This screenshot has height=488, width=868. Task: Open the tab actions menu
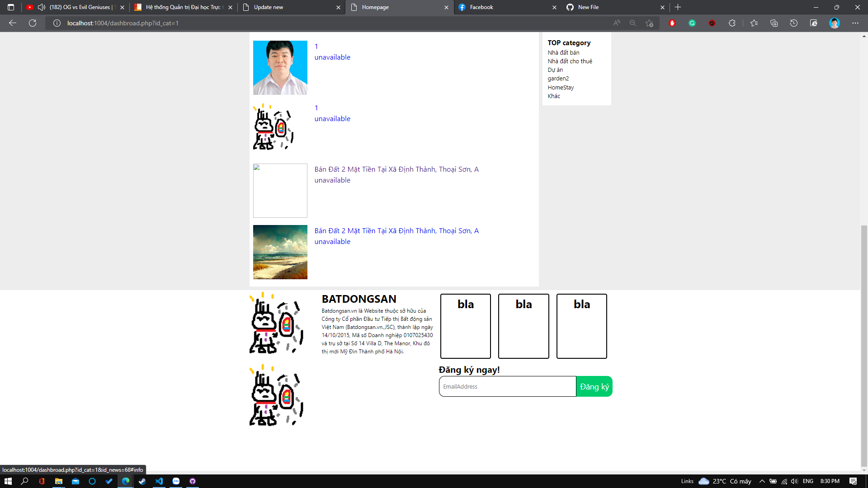(10, 7)
